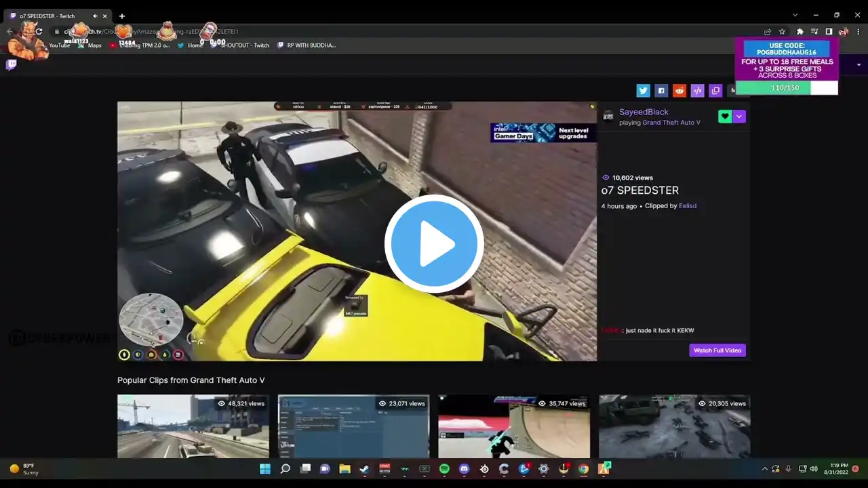Viewport: 868px width, 488px height.
Task: Launch Steam from the taskbar
Action: pos(364,468)
